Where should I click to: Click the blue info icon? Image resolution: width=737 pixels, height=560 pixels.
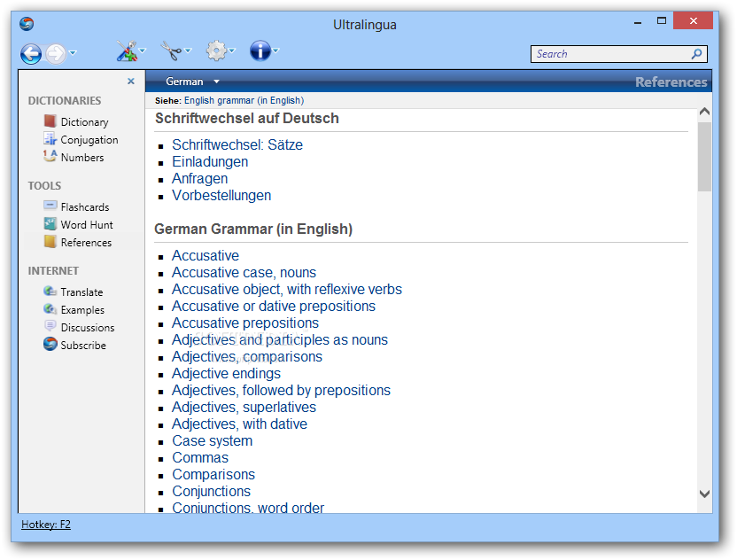(x=260, y=51)
